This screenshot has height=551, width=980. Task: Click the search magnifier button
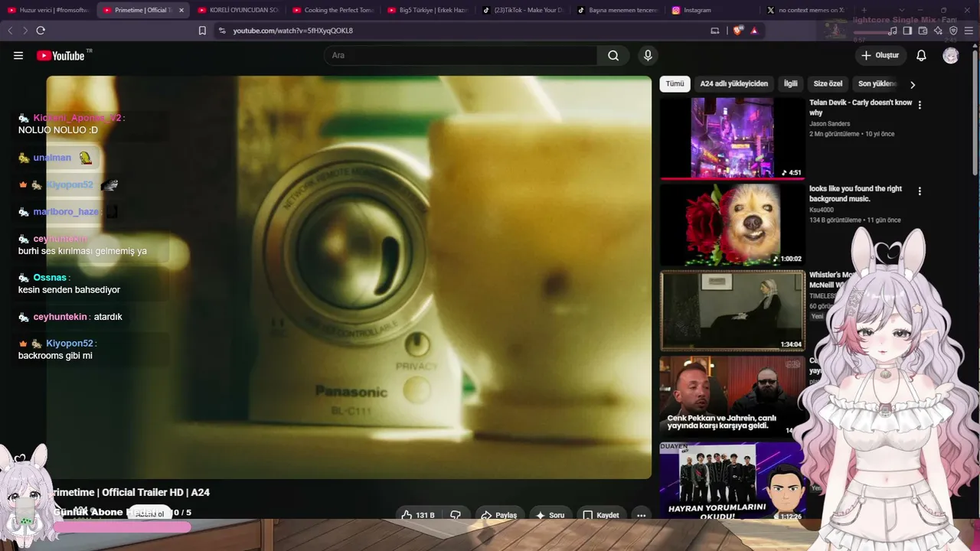point(613,55)
